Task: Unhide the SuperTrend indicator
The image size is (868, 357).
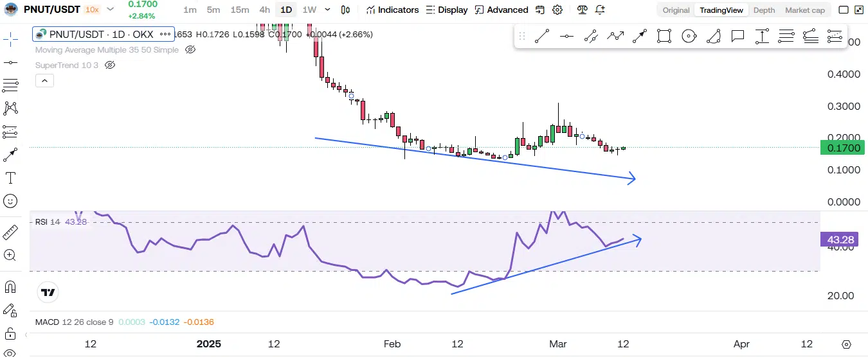Action: pos(109,65)
